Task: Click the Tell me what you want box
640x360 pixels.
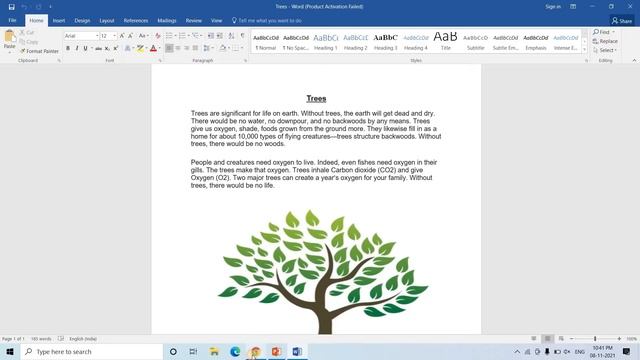Action: coord(267,20)
